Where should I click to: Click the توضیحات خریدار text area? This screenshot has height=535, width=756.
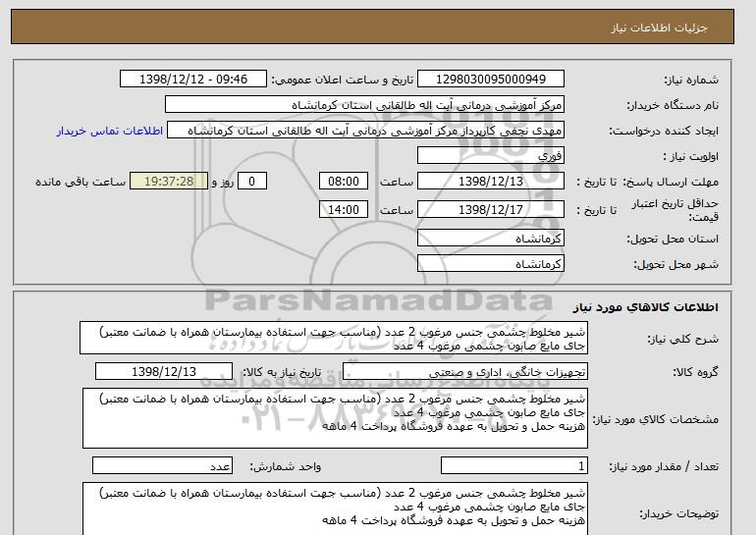tap(335, 508)
